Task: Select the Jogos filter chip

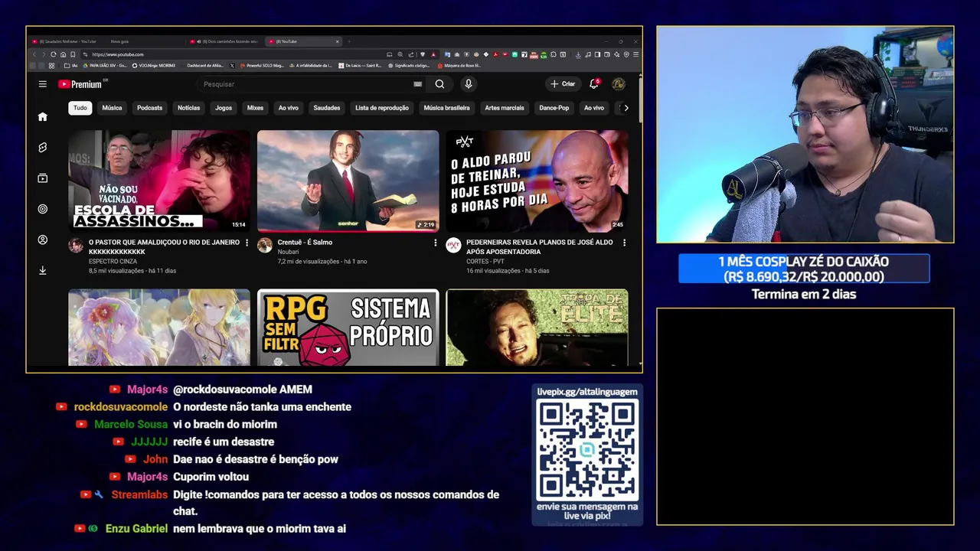Action: (x=224, y=108)
